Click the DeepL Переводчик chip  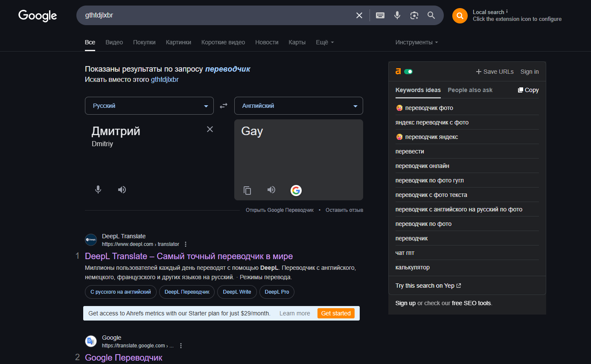tap(187, 292)
